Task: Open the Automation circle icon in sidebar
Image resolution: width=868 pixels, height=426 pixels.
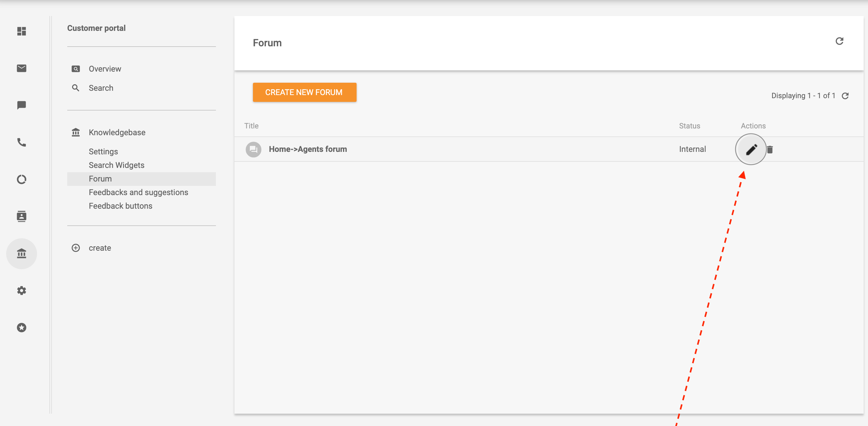Action: (x=22, y=179)
